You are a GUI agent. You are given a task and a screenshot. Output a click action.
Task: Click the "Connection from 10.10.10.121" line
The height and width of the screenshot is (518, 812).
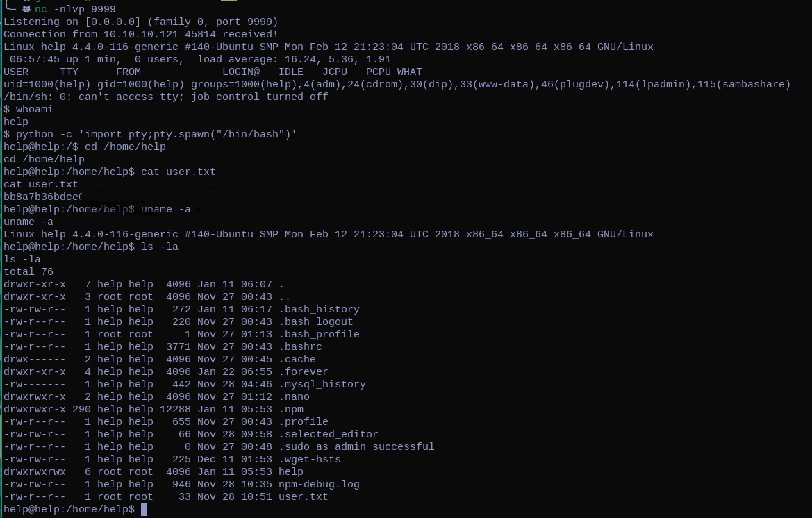point(140,35)
